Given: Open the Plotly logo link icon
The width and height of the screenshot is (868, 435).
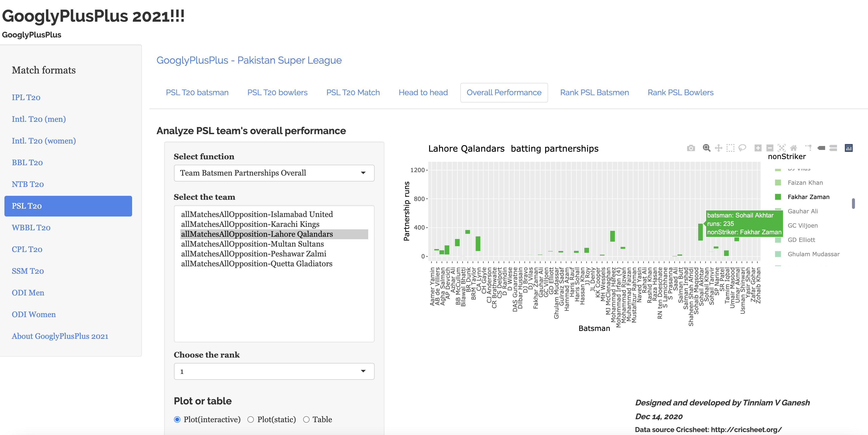Looking at the screenshot, I should coord(849,148).
